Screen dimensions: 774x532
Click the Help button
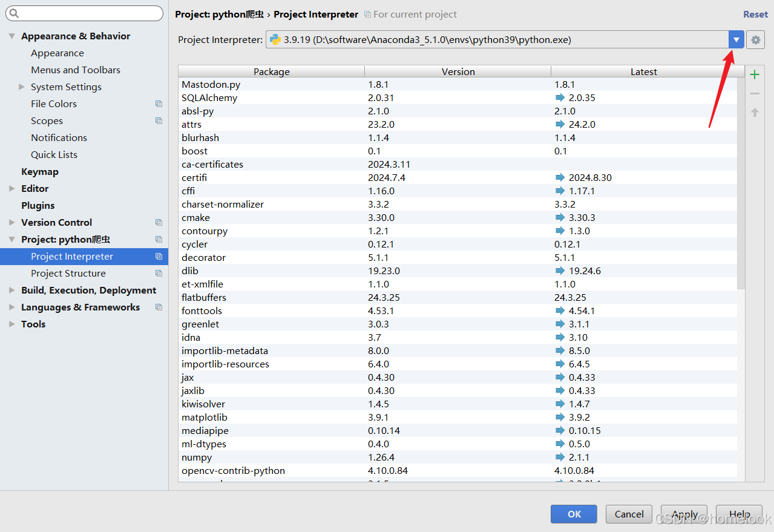click(739, 514)
